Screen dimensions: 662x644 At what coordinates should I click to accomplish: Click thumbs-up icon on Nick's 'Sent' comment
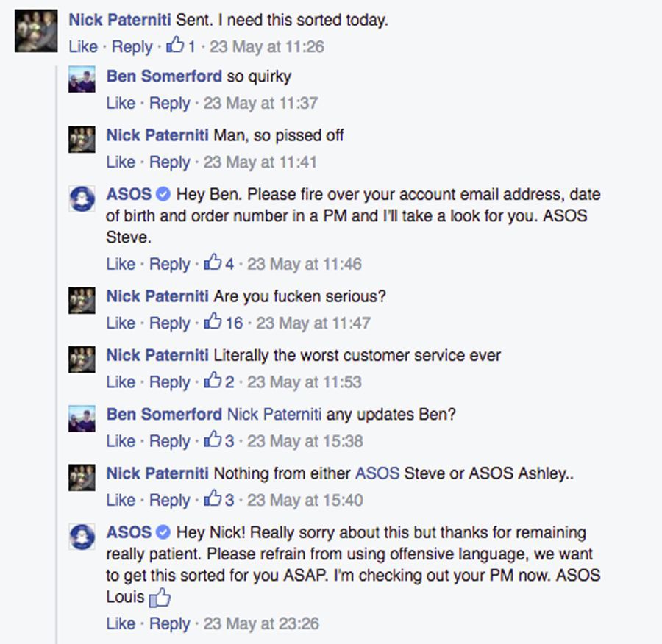175,45
